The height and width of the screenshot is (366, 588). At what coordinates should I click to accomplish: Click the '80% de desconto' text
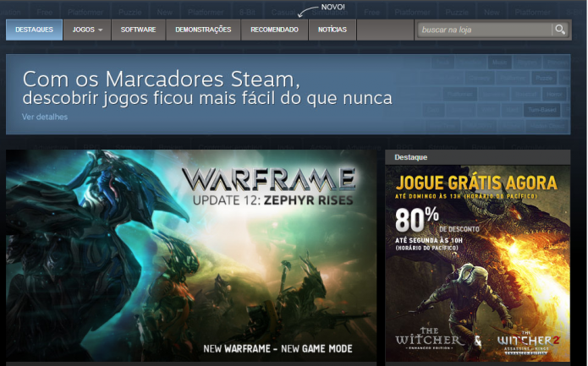click(x=437, y=221)
